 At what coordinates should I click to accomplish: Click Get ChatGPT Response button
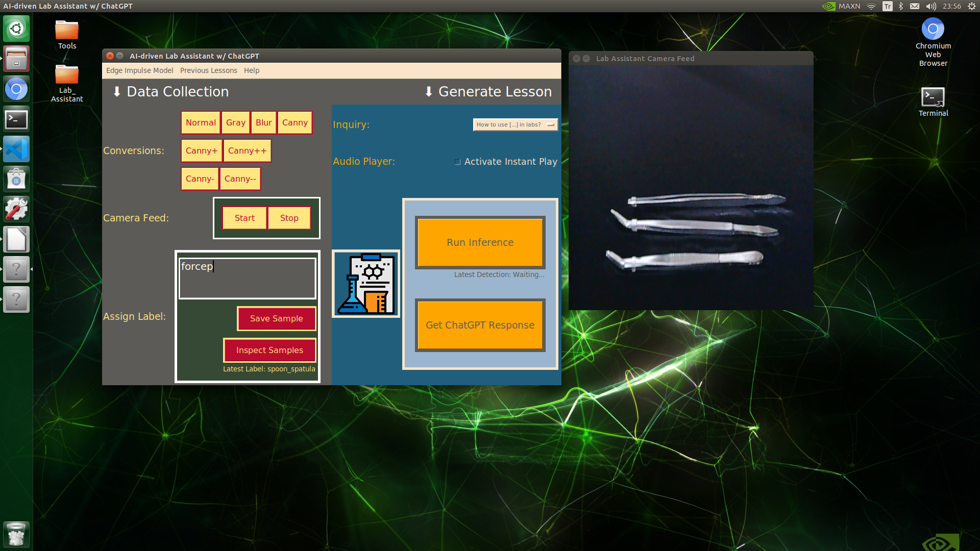480,325
